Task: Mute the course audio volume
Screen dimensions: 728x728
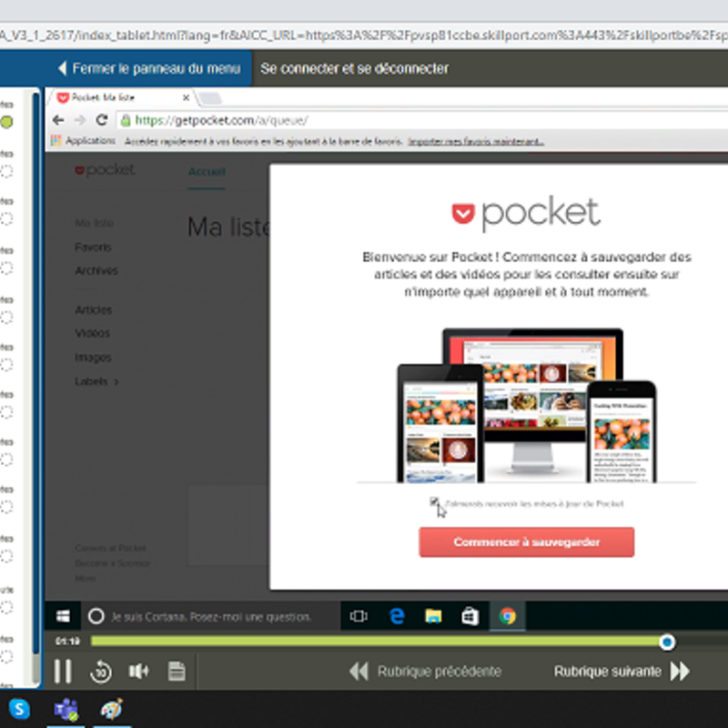Action: [138, 671]
